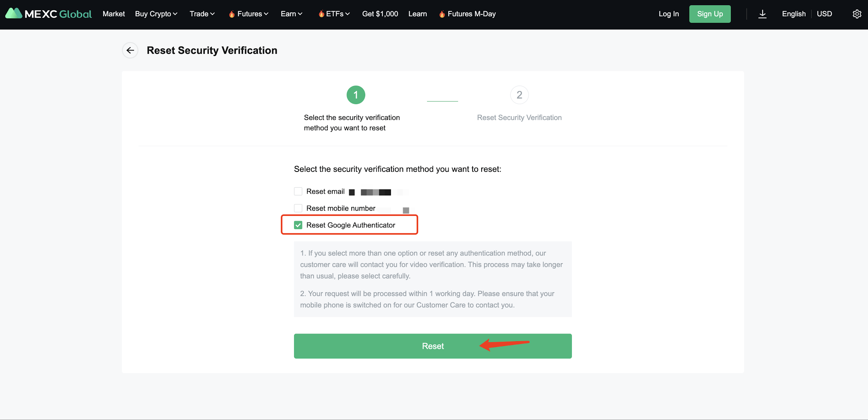Click the MEXC Global logo

pyautogui.click(x=49, y=14)
